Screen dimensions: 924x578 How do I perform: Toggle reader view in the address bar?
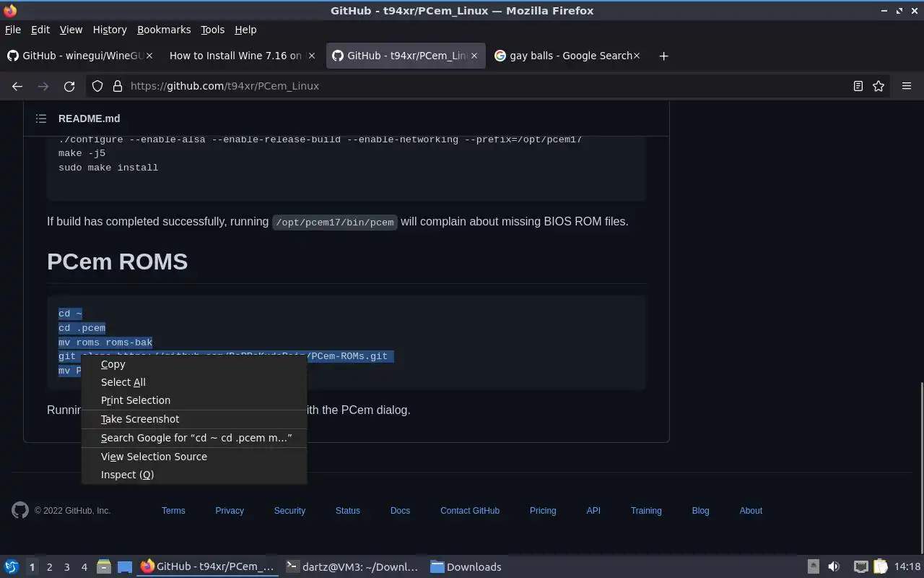pyautogui.click(x=858, y=86)
